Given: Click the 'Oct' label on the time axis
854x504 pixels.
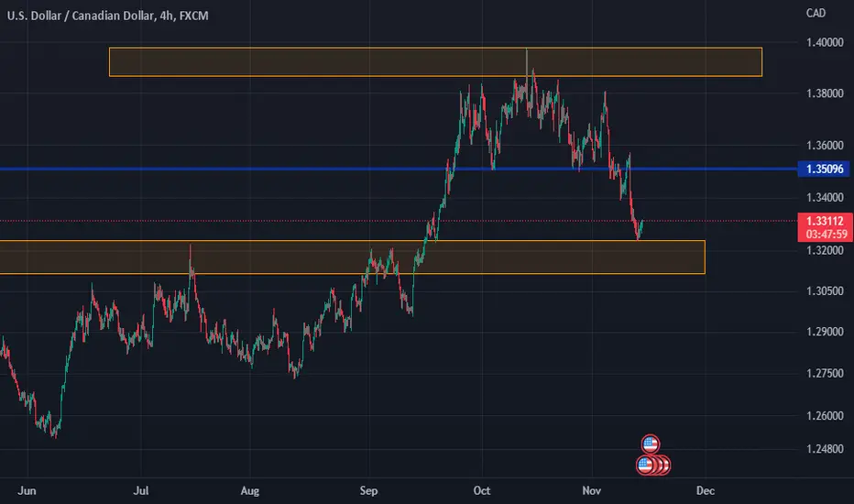Looking at the screenshot, I should tap(481, 491).
